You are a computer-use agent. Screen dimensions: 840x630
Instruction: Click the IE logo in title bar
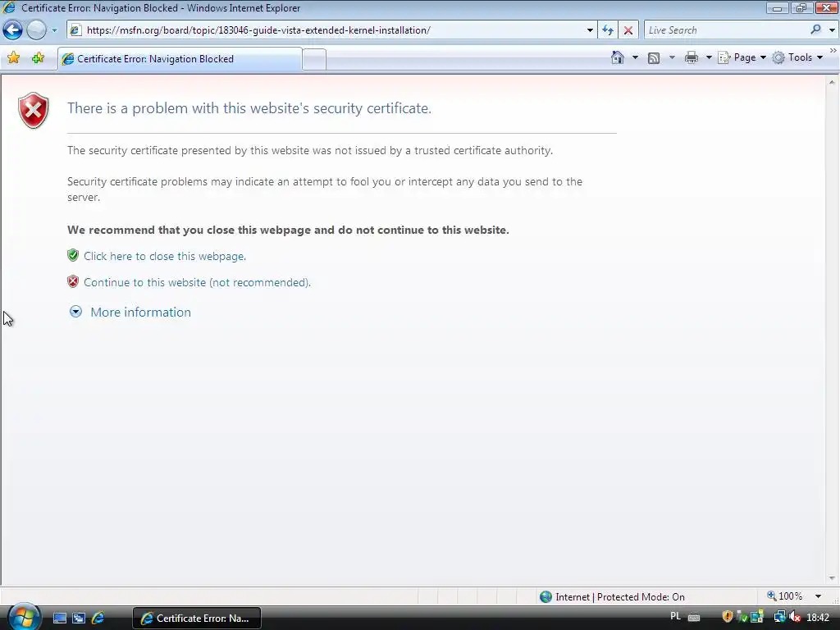9,7
